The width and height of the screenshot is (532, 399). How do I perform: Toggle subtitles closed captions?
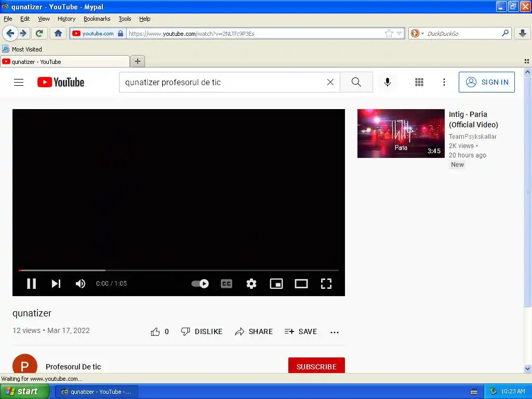tap(227, 284)
